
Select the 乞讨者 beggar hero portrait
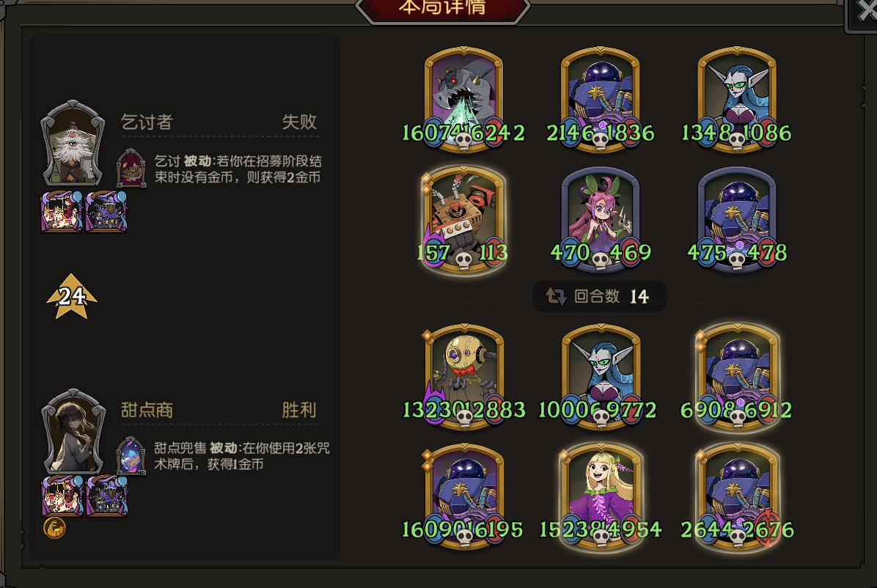pyautogui.click(x=73, y=144)
